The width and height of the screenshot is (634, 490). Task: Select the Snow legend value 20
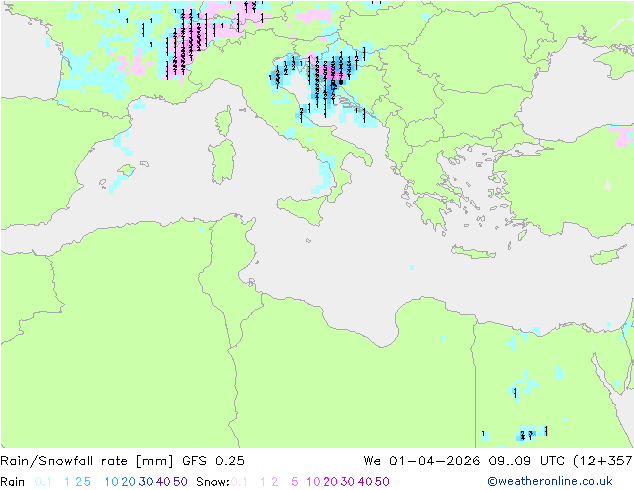tap(330, 482)
